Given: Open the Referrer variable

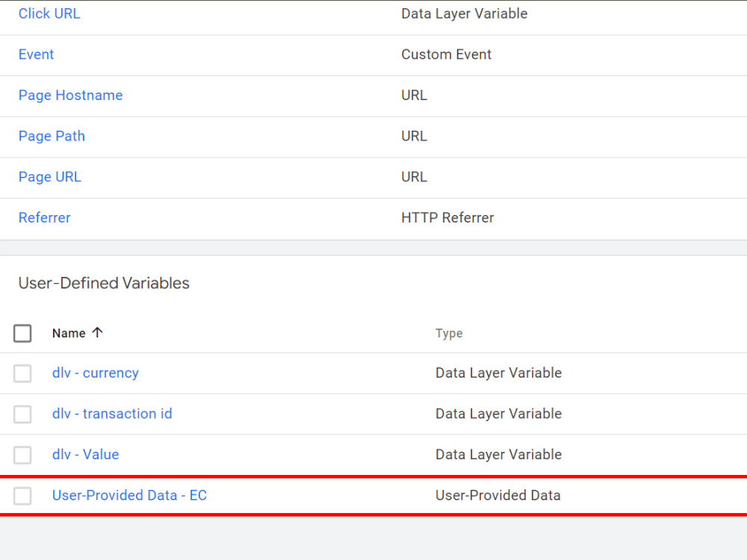Looking at the screenshot, I should tap(44, 217).
